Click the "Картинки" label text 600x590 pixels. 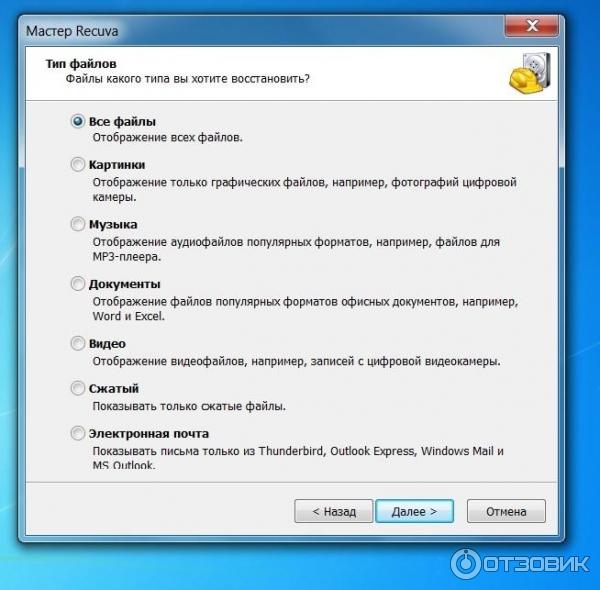pyautogui.click(x=117, y=165)
